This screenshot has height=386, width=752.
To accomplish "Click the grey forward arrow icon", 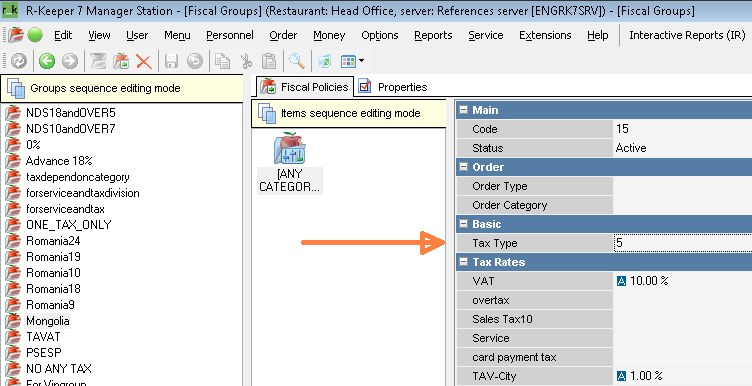I will point(70,61).
